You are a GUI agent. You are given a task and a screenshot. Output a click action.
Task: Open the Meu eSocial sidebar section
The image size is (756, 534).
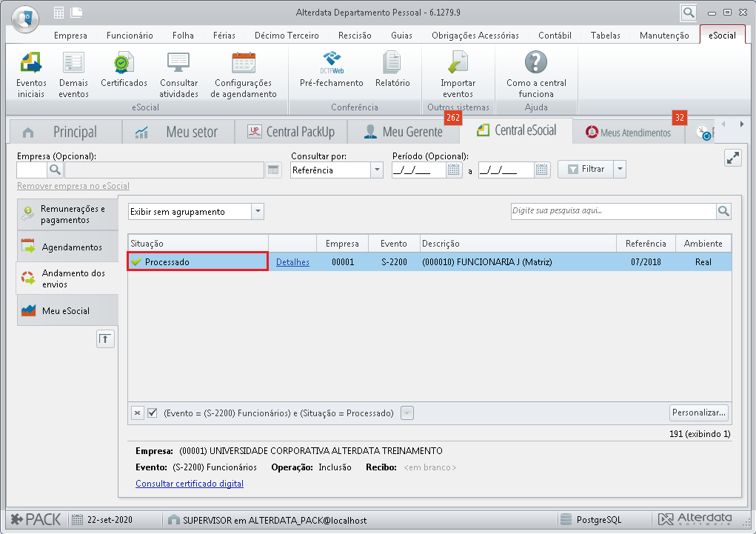point(67,310)
